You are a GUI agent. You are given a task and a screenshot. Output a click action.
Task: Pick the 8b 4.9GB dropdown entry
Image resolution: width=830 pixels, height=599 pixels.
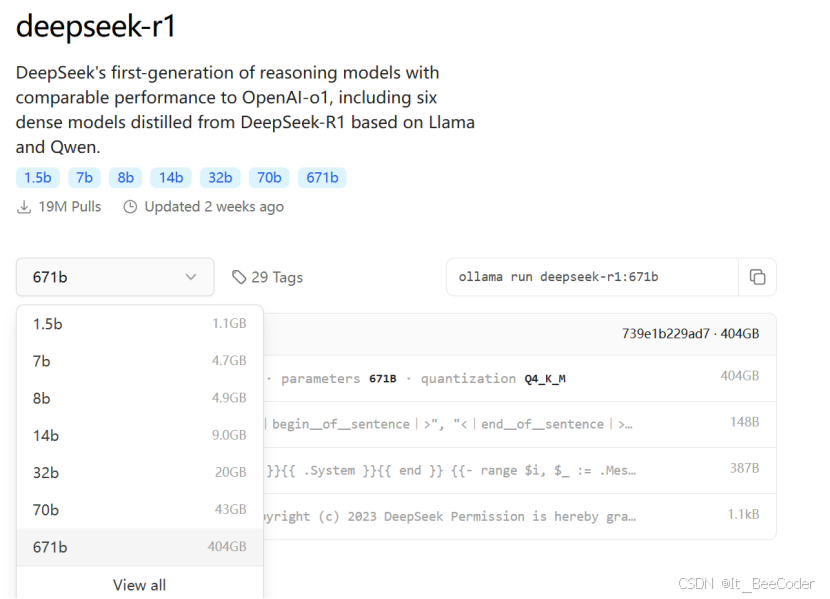point(140,397)
